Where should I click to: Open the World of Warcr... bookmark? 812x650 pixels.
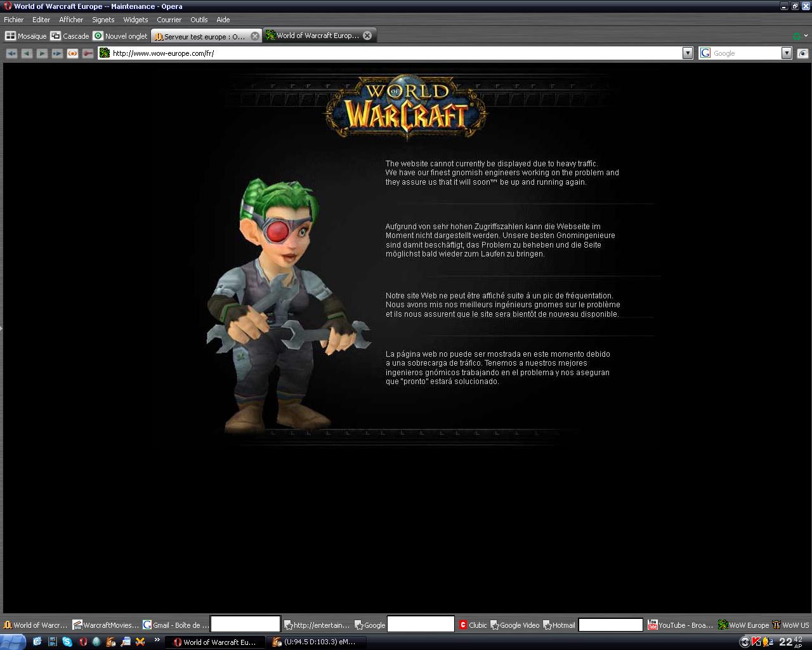[x=36, y=625]
